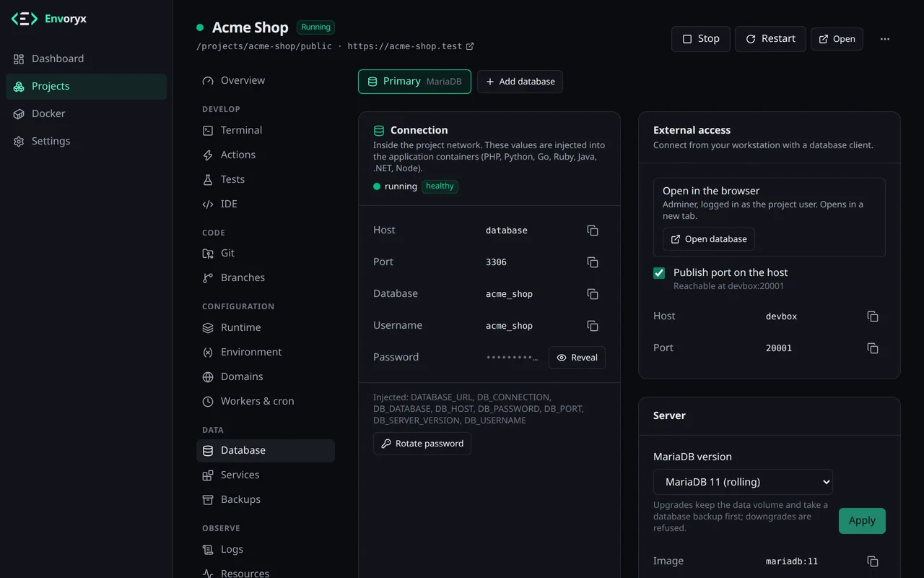Click the Terminal icon in the sidebar

(x=208, y=131)
